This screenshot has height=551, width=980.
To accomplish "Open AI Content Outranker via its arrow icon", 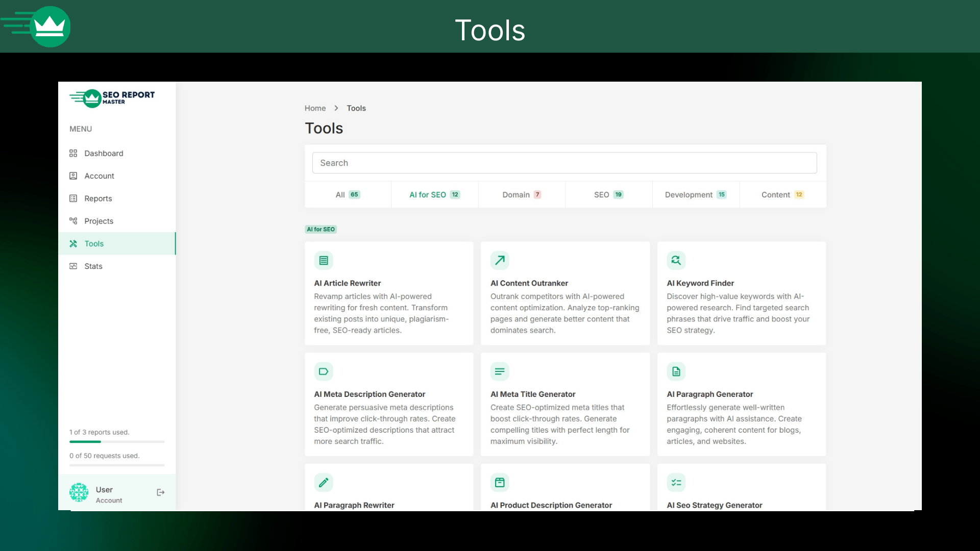I will click(x=500, y=260).
